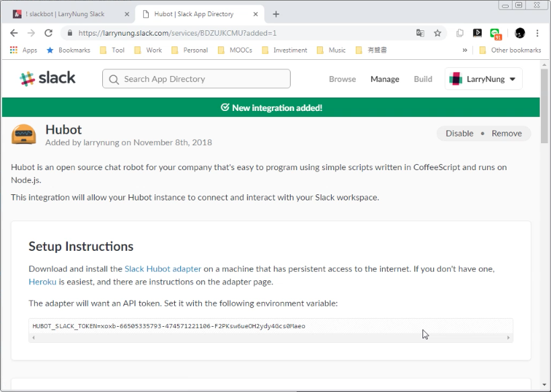Open Build in Slack navigation
This screenshot has width=551, height=392.
(423, 79)
